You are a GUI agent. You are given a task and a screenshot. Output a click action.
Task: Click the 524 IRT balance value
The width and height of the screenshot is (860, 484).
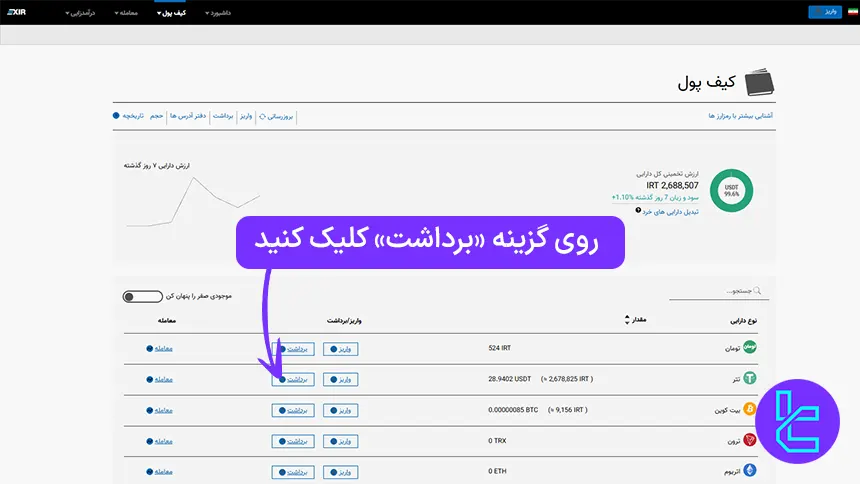[x=500, y=348]
